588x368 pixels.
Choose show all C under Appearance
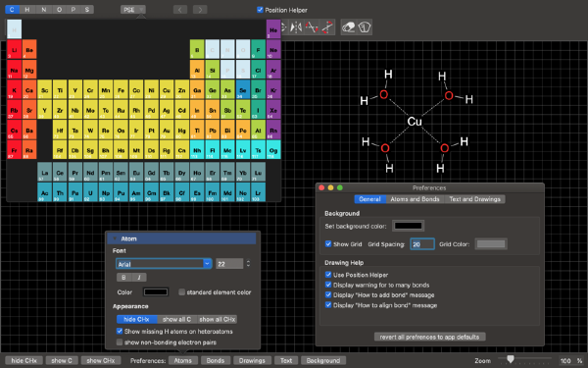click(176, 319)
